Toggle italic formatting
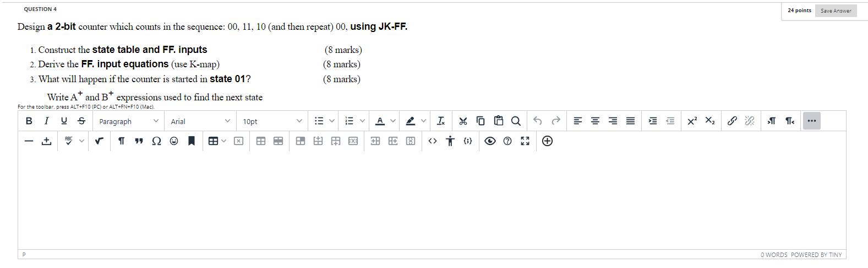This screenshot has width=868, height=268. (x=46, y=121)
